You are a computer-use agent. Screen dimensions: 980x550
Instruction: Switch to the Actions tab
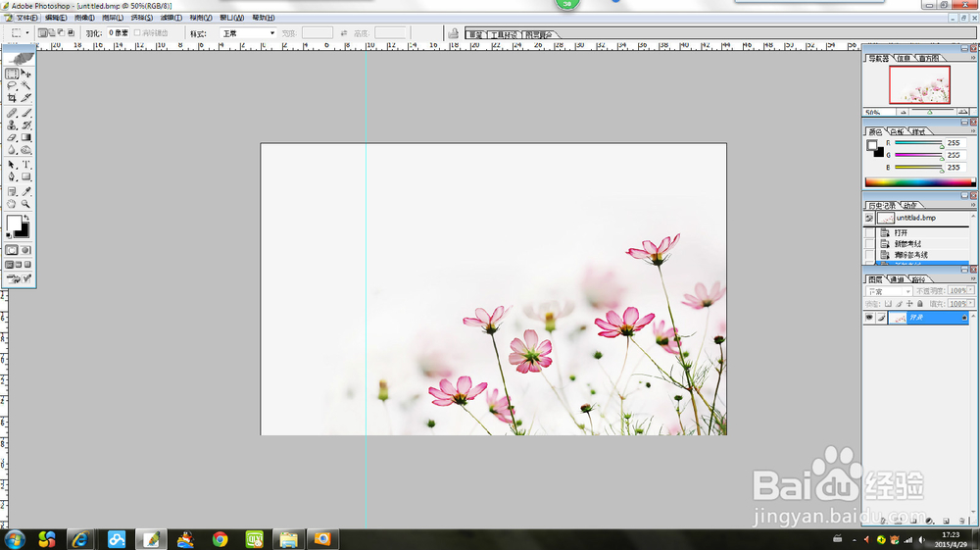point(910,206)
